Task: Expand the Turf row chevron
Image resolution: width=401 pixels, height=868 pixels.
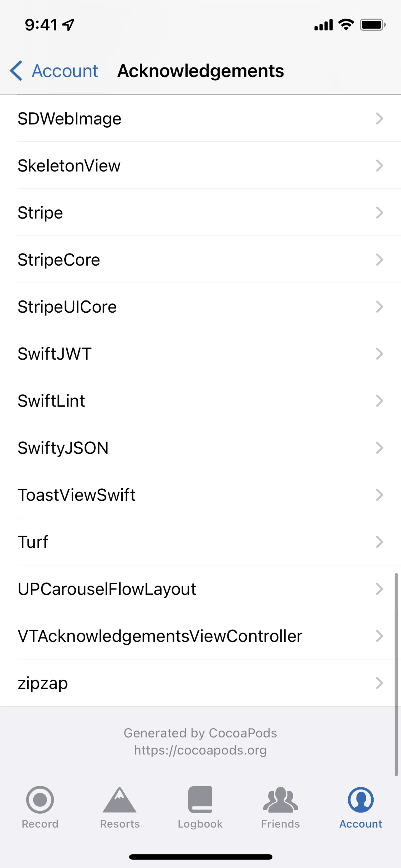Action: point(379,542)
